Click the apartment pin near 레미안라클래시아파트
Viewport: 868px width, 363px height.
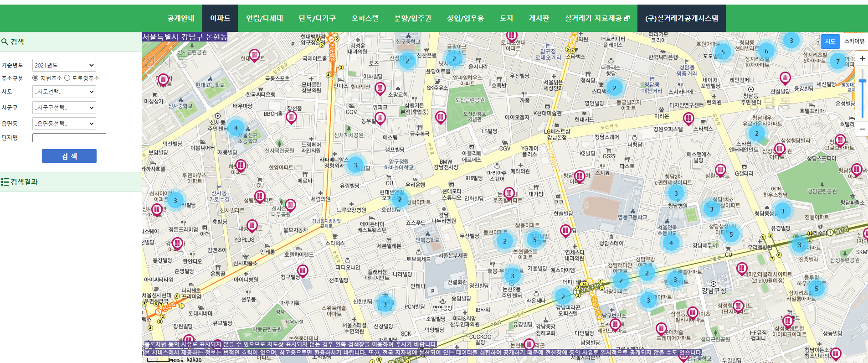pos(742,269)
